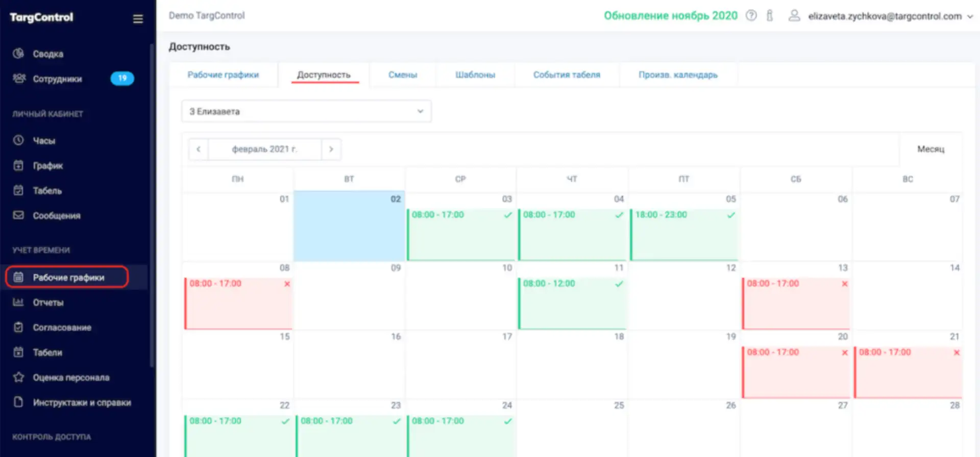The width and height of the screenshot is (980, 457).
Task: Go to next month arrow
Action: coord(331,149)
